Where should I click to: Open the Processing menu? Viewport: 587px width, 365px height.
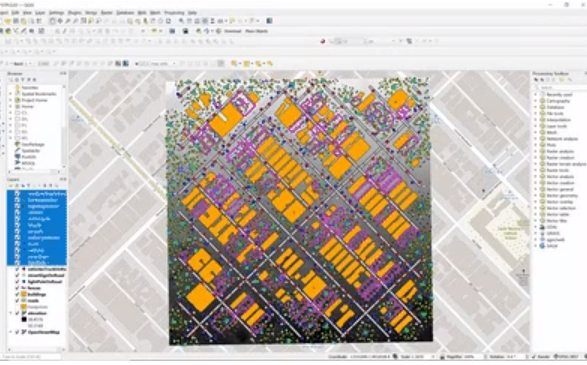(174, 13)
